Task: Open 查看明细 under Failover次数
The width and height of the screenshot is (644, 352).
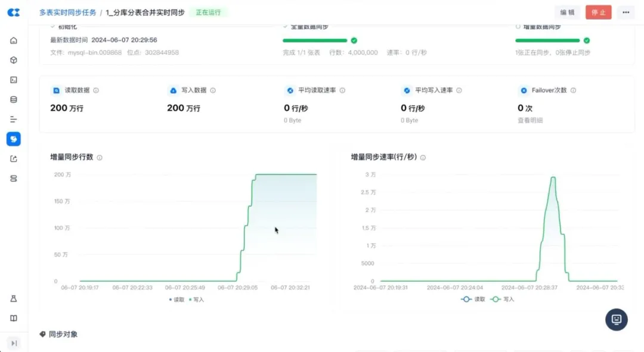Action: point(530,120)
